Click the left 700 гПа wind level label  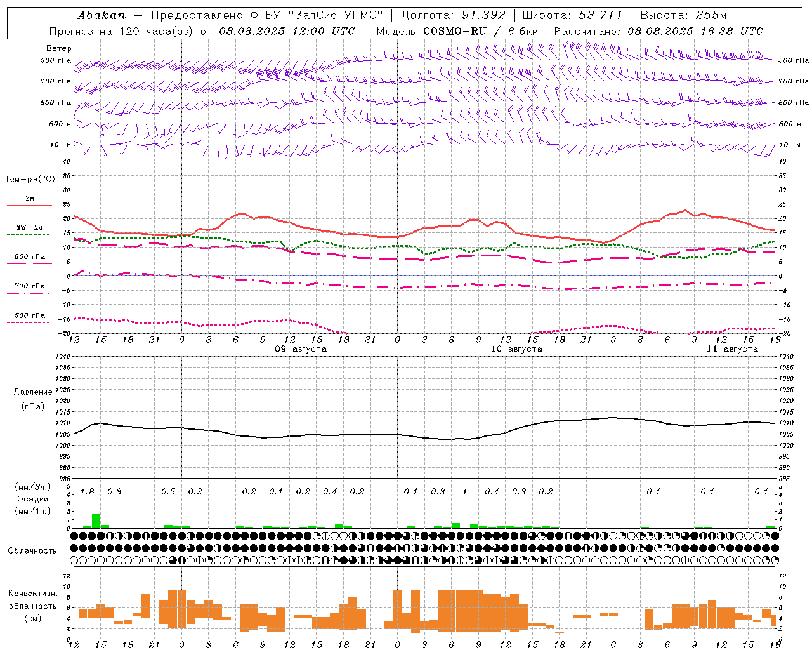click(x=56, y=81)
